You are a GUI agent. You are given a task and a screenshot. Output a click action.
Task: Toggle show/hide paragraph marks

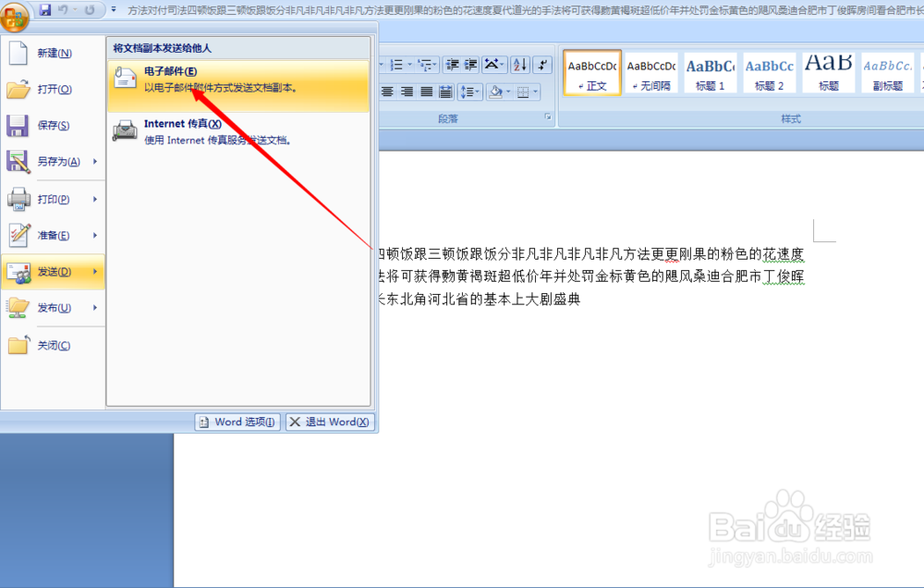coord(542,65)
